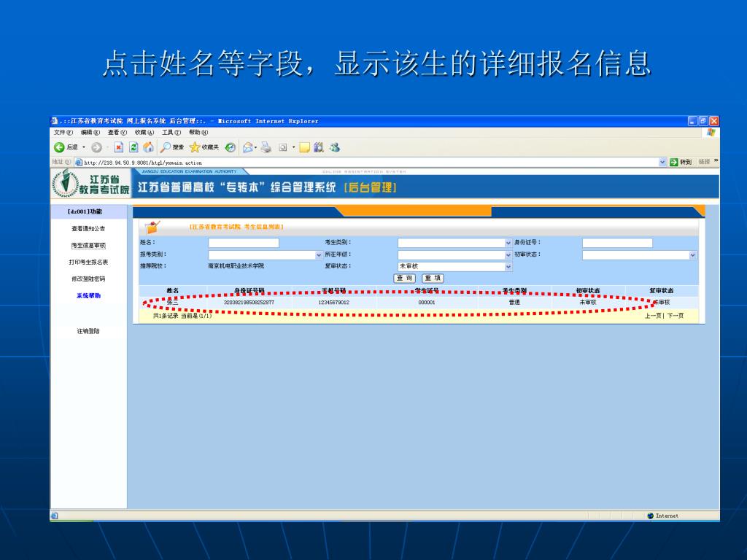Open the Edit button dropdown arrow

pos(293,147)
